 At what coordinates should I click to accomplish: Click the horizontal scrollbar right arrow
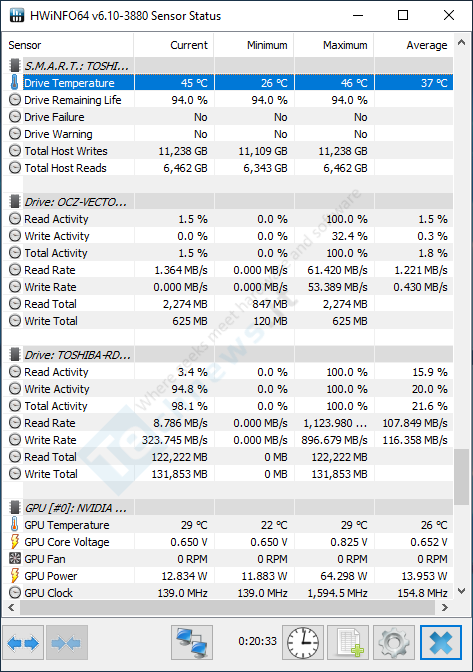445,607
